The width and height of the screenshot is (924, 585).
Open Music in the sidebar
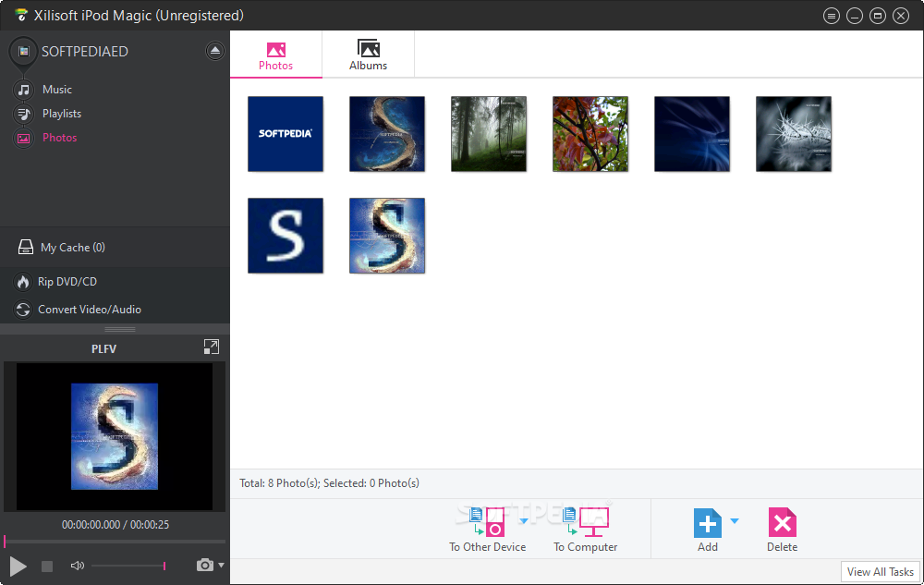[x=57, y=90]
